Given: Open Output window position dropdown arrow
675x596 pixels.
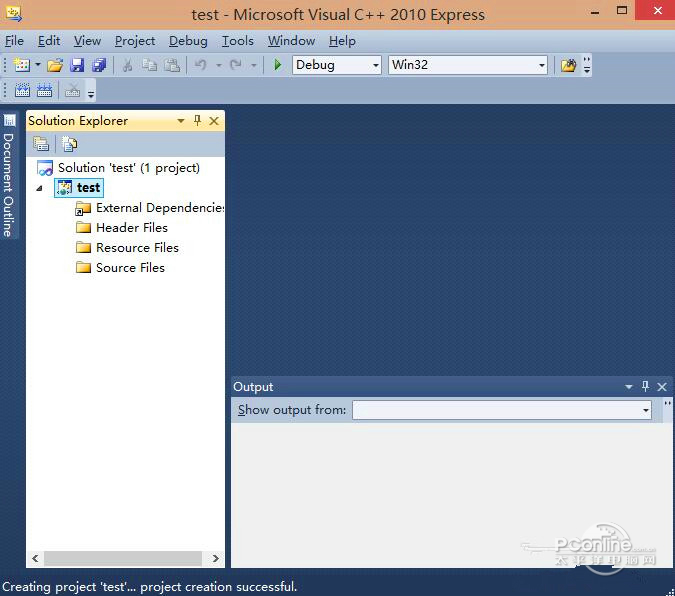Looking at the screenshot, I should [629, 387].
